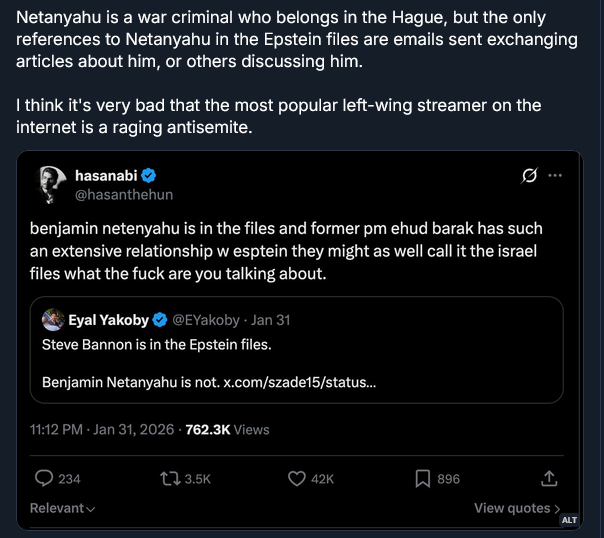Screen dimensions: 604x538
Task: Open the three-dot more options menu
Action: click(x=555, y=176)
